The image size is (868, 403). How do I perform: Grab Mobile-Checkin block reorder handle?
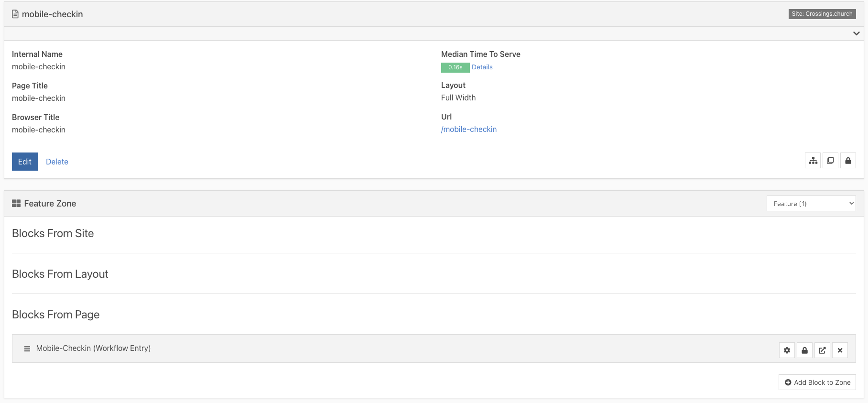pyautogui.click(x=27, y=349)
